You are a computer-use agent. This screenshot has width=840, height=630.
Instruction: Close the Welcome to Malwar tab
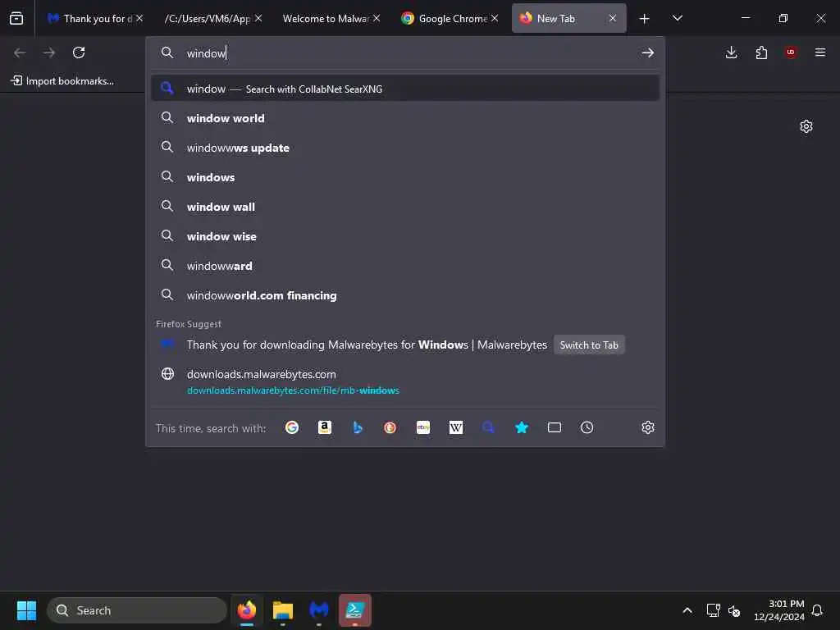(x=377, y=18)
